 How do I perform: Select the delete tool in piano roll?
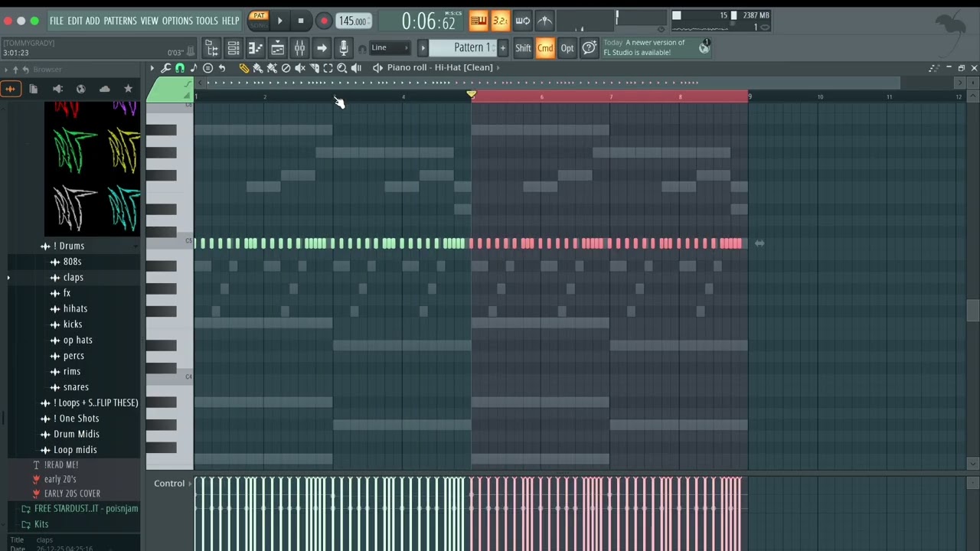(286, 68)
